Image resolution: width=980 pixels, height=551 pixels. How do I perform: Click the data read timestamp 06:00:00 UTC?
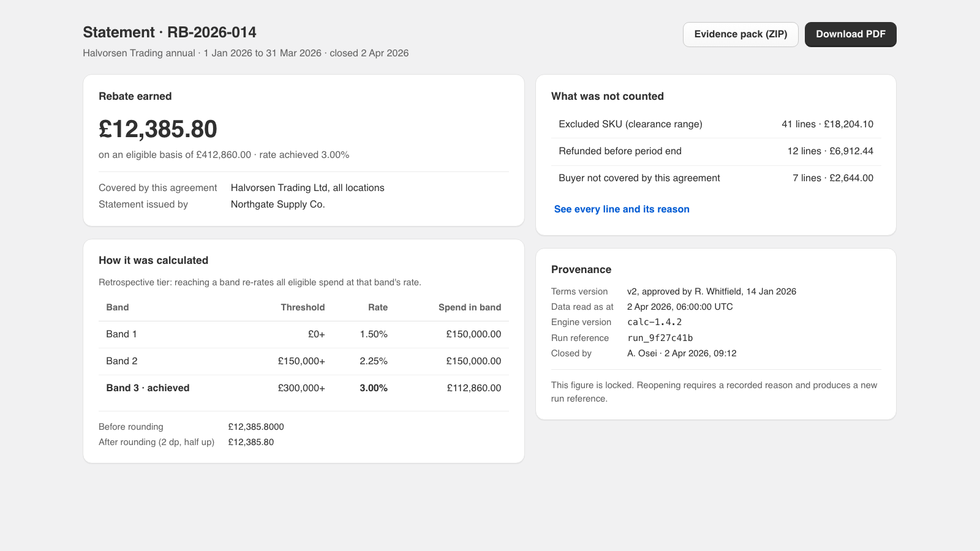tap(680, 307)
